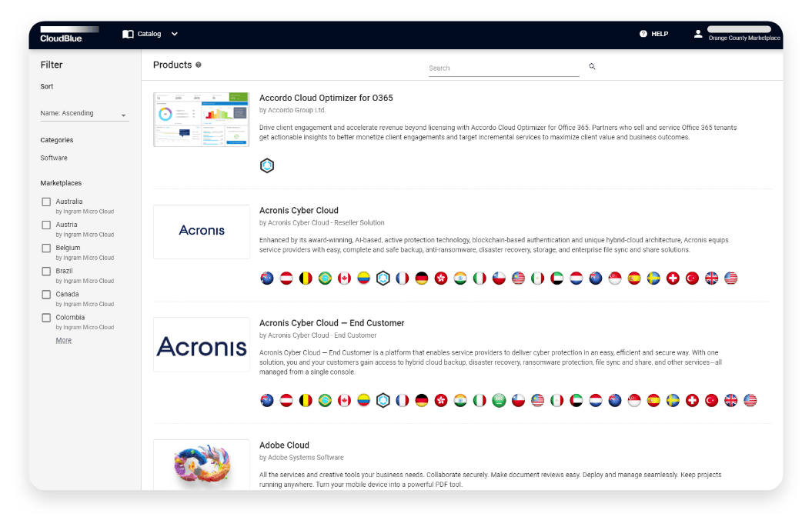Click the 'by Accordo Group Ltd.' vendor text

[292, 110]
